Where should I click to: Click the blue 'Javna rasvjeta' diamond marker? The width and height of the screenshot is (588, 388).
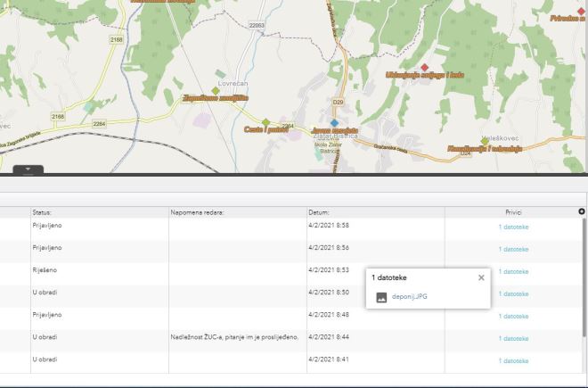tap(334, 123)
